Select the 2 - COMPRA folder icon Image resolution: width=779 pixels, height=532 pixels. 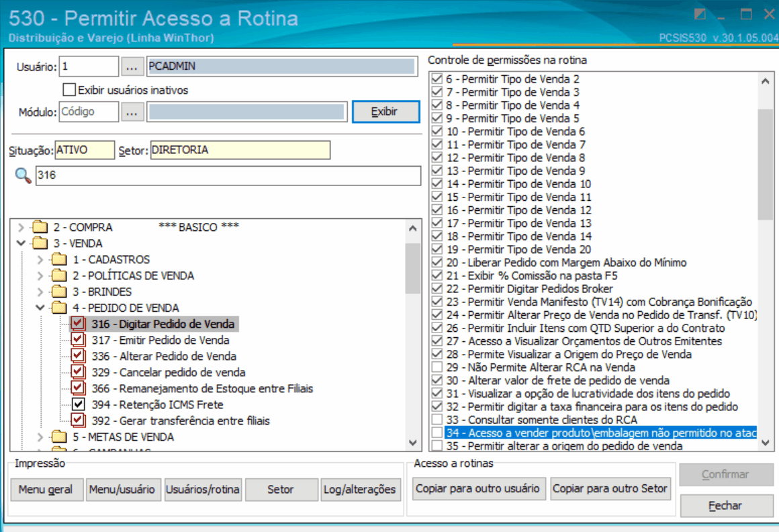40,228
